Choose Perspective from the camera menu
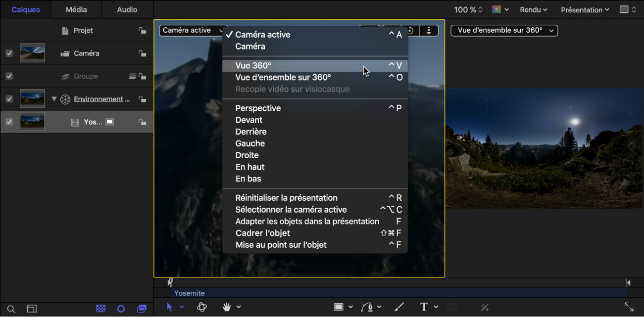Image resolution: width=644 pixels, height=317 pixels. click(x=258, y=108)
